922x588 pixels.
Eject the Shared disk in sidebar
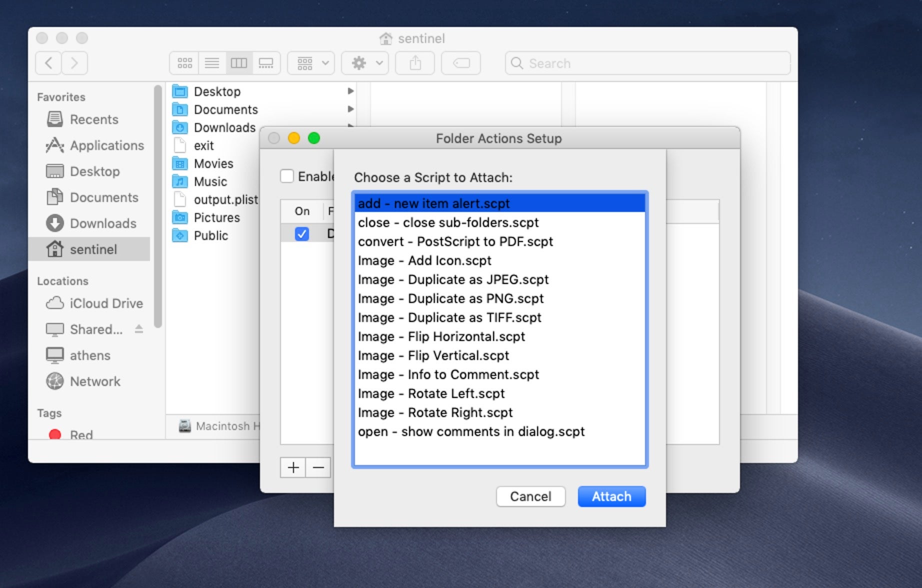click(x=139, y=329)
